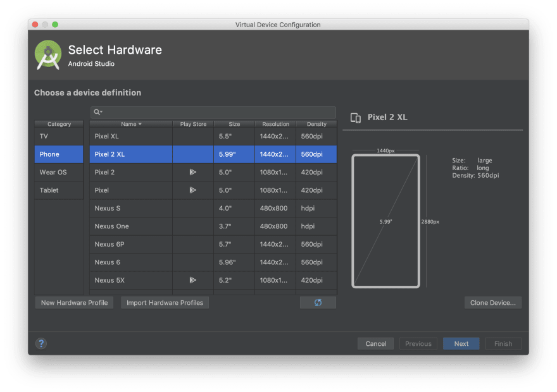Select the Pixel XL device row

point(213,136)
